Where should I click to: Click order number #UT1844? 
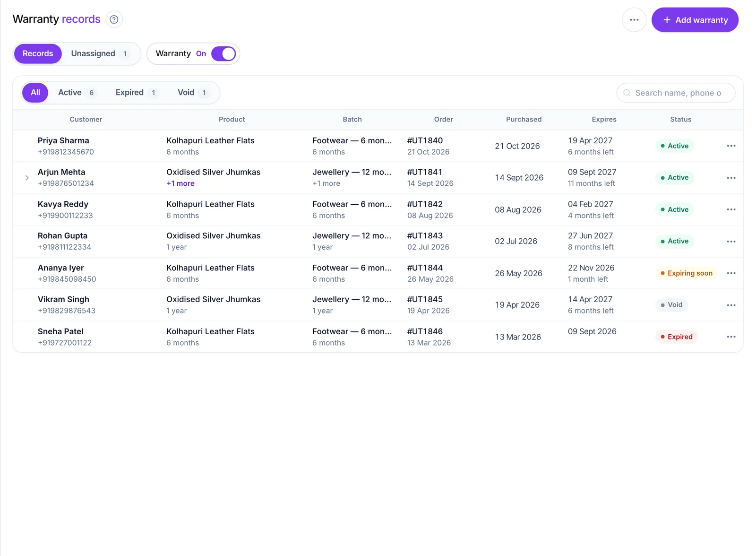(425, 268)
